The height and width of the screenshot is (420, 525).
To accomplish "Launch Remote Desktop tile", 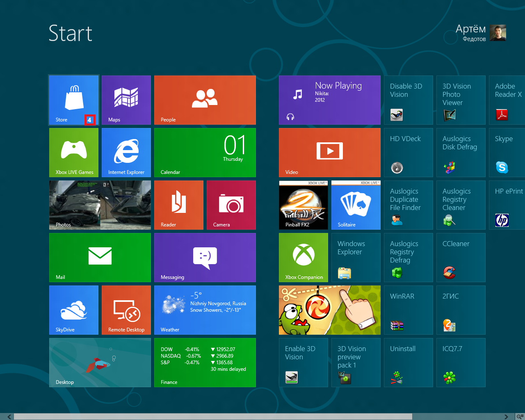I will (126, 310).
